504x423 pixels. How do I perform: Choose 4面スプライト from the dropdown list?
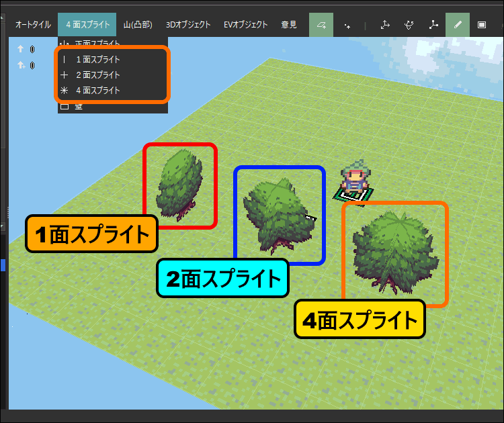click(97, 90)
